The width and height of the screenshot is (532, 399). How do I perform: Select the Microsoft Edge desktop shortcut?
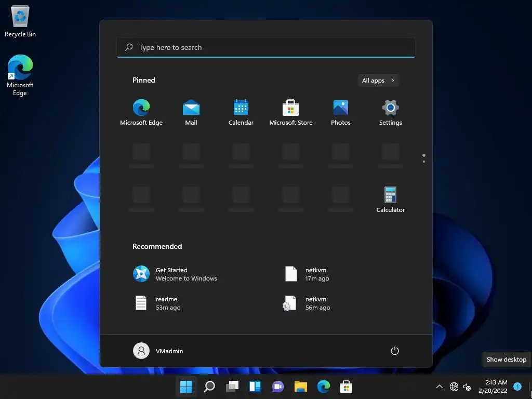point(20,75)
